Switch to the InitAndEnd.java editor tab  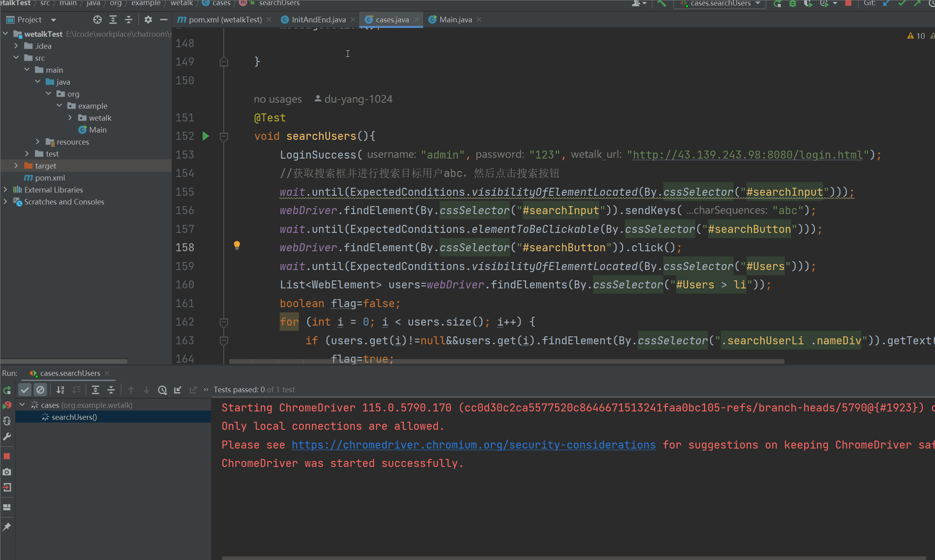(318, 20)
